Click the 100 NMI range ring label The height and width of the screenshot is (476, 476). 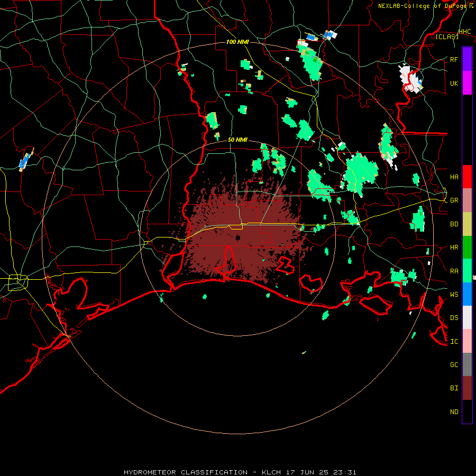pyautogui.click(x=237, y=42)
